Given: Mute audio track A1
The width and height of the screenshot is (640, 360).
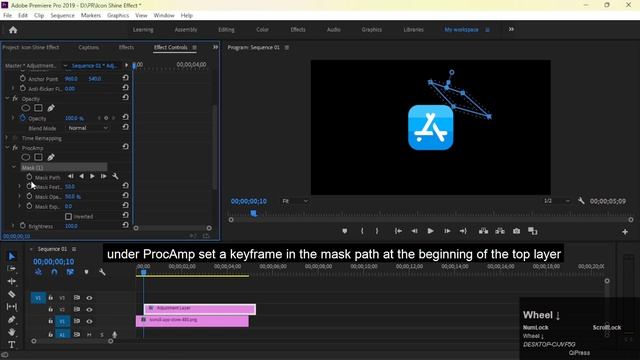Looking at the screenshot, I should coord(89,334).
